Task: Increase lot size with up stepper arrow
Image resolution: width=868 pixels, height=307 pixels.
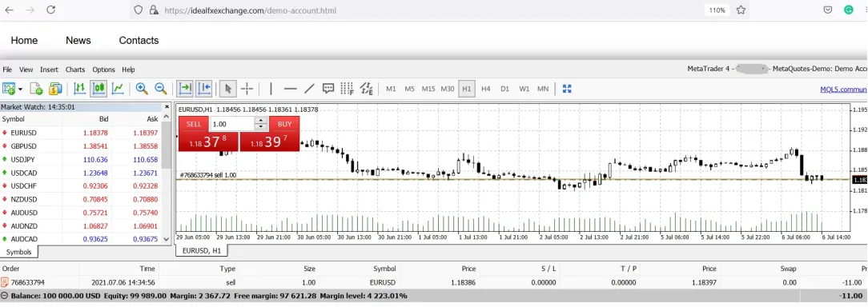Action: click(x=261, y=121)
